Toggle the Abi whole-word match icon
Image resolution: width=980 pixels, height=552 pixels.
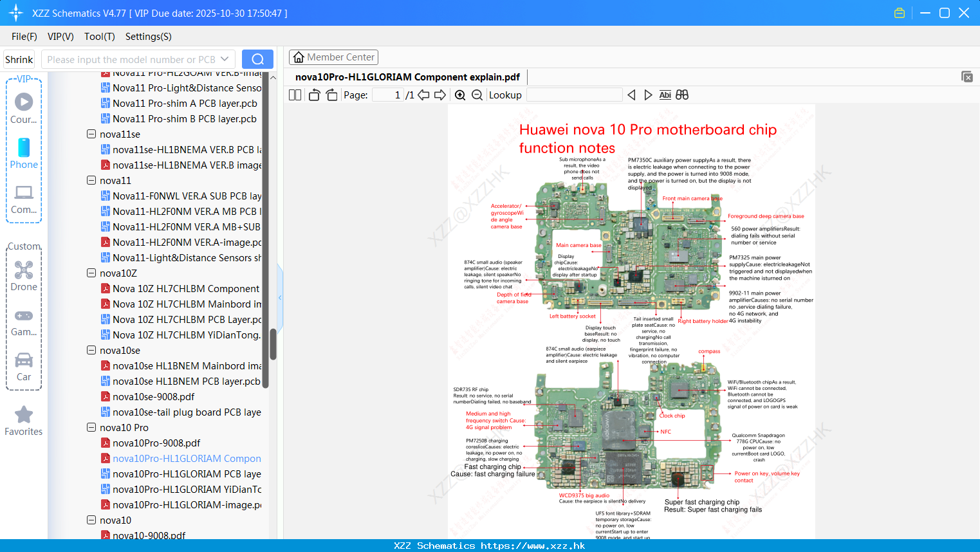(665, 95)
